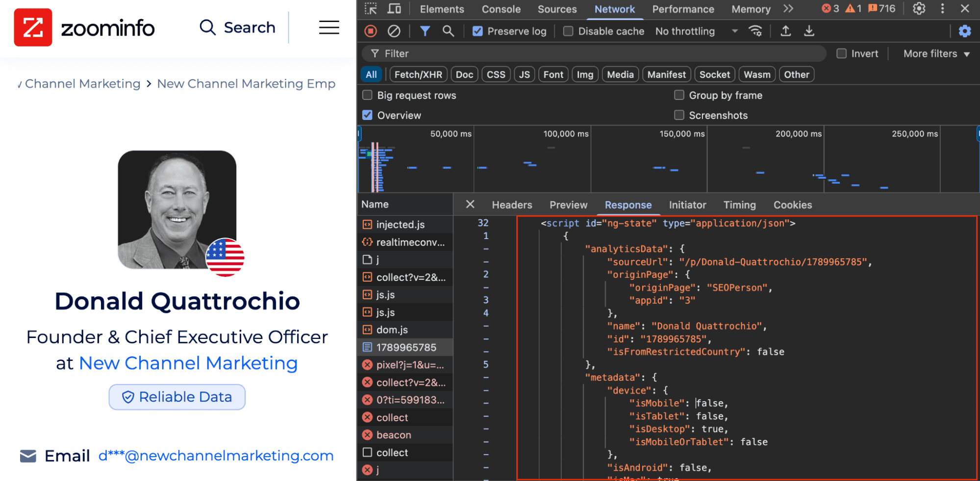Open the Memory tab
The width and height of the screenshot is (980, 481).
(x=751, y=9)
